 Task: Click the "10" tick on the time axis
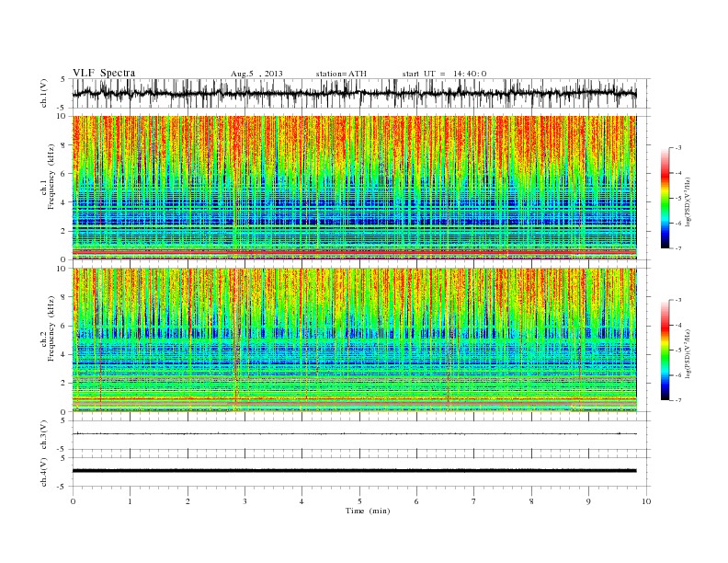point(646,501)
